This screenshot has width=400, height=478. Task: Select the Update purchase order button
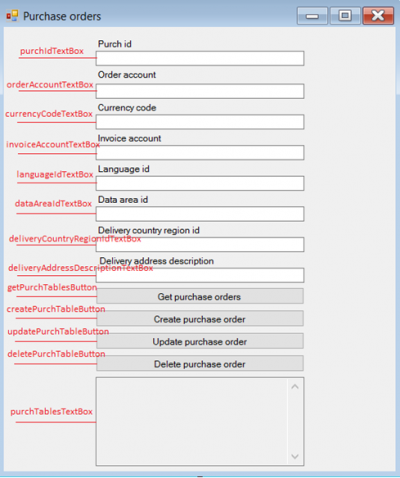200,341
